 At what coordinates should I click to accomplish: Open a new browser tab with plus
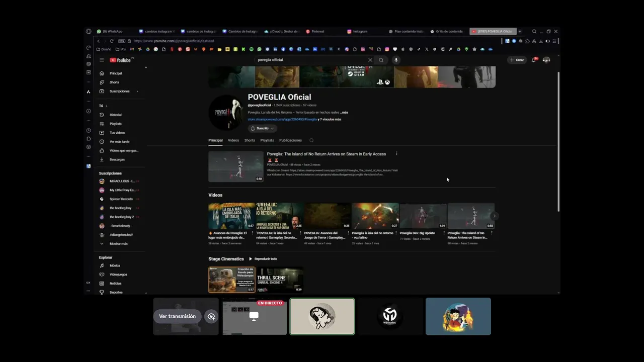[520, 31]
